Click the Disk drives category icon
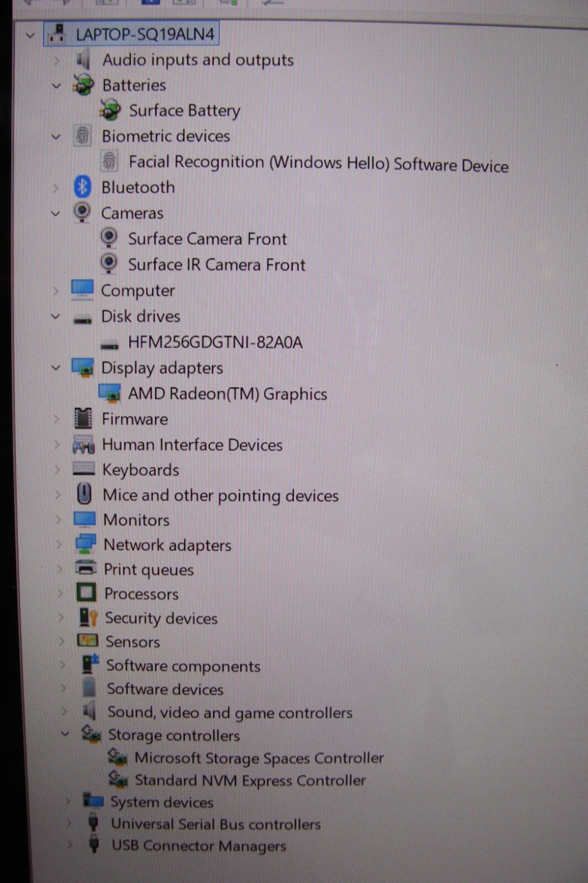The image size is (588, 883). click(x=83, y=320)
